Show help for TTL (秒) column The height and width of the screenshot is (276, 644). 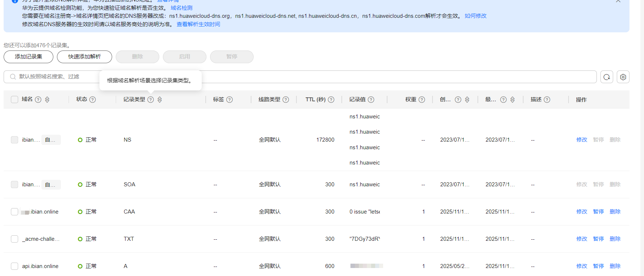(x=331, y=100)
